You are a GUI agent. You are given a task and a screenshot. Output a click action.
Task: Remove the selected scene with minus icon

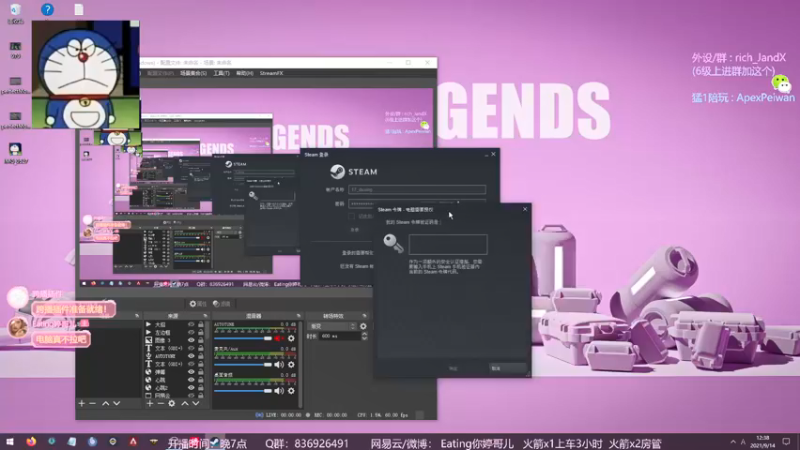[x=92, y=403]
